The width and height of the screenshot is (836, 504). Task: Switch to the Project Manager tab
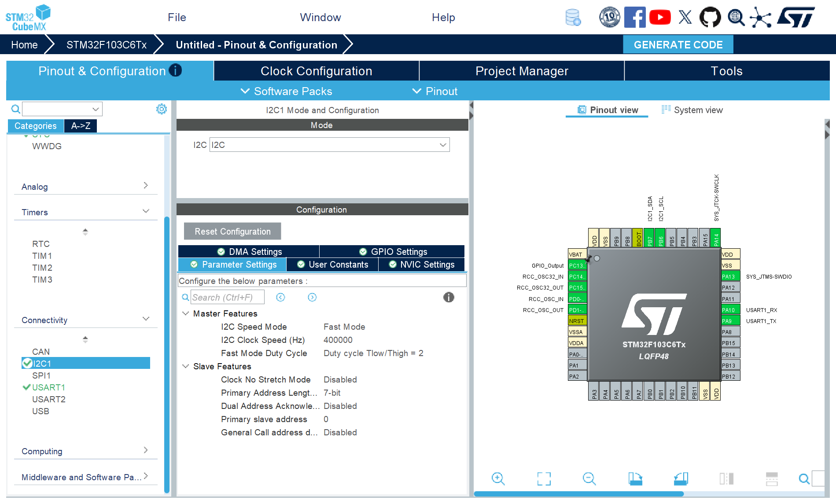(522, 71)
